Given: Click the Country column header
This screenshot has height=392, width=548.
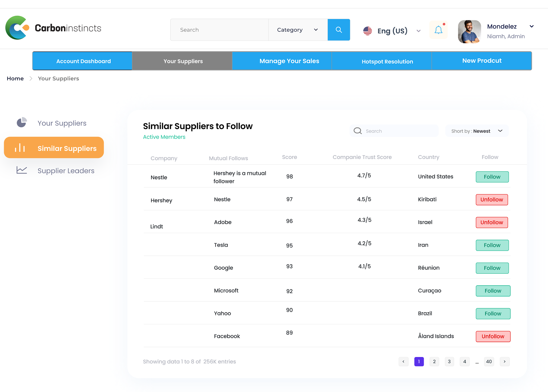Looking at the screenshot, I should [428, 157].
